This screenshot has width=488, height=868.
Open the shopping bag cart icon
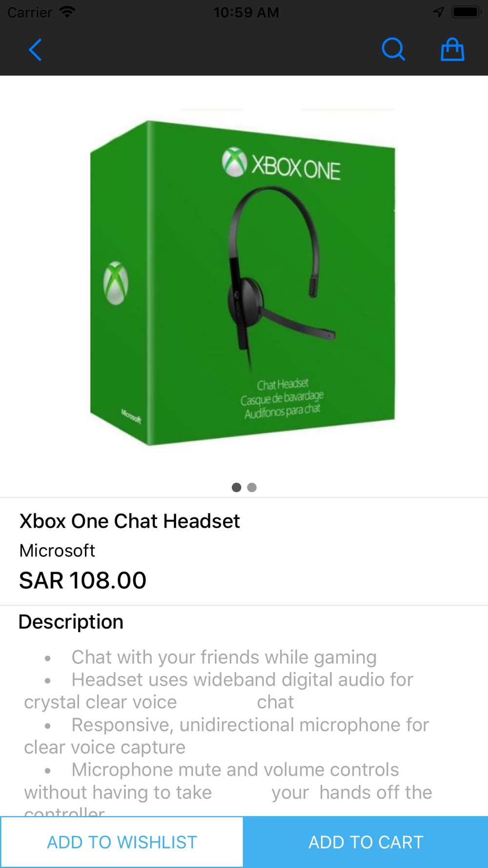click(x=452, y=49)
